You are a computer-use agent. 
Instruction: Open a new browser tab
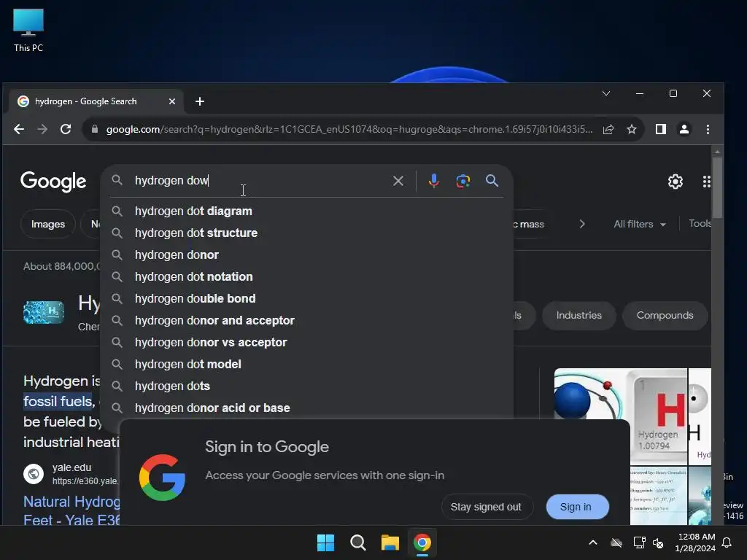click(200, 101)
